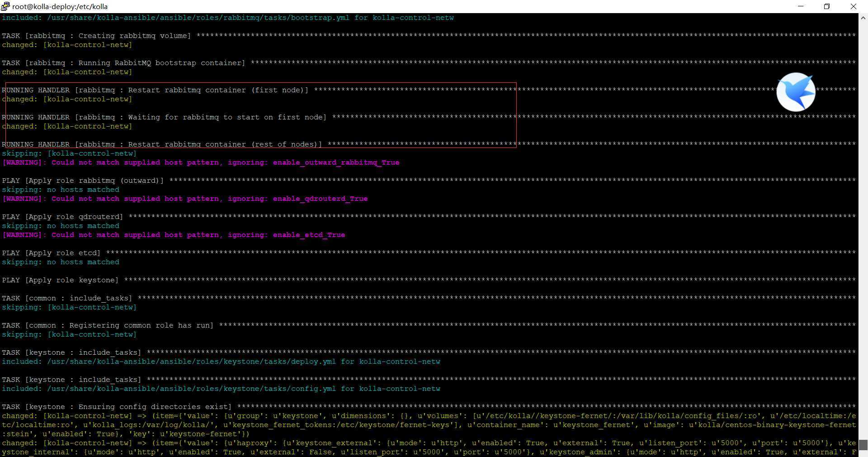Viewport: 868px width, 457px height.
Task: Click 'skipping: no hosts matched' under etcd play
Action: click(x=61, y=262)
